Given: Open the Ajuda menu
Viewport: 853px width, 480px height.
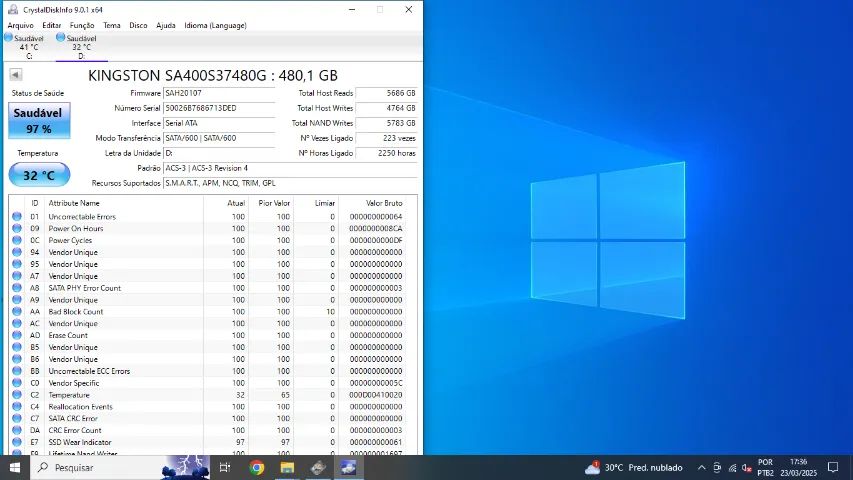Looking at the screenshot, I should 165,25.
